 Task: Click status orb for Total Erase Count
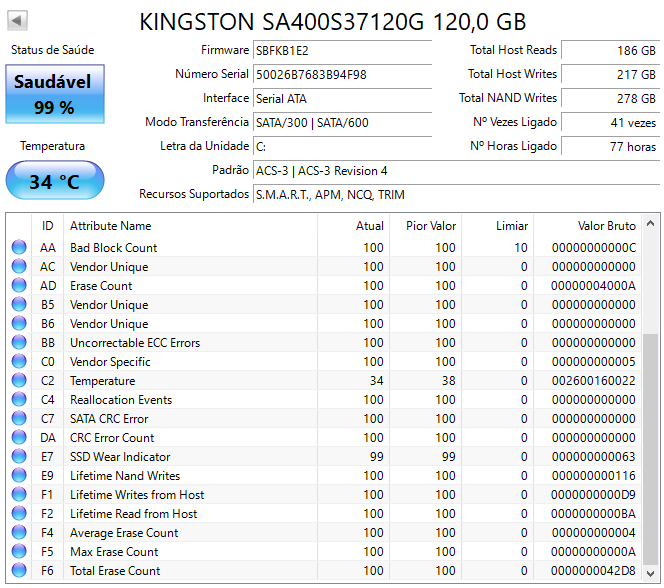[x=19, y=570]
